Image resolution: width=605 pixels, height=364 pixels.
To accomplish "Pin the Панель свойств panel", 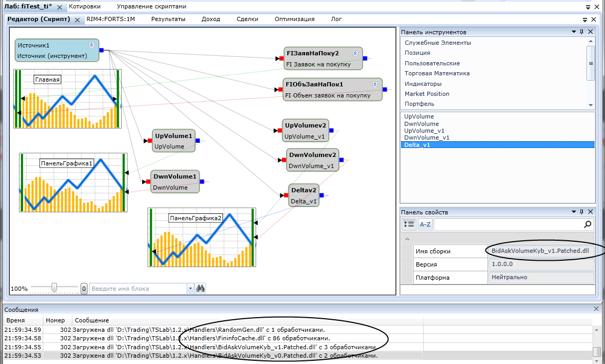I will [x=581, y=212].
